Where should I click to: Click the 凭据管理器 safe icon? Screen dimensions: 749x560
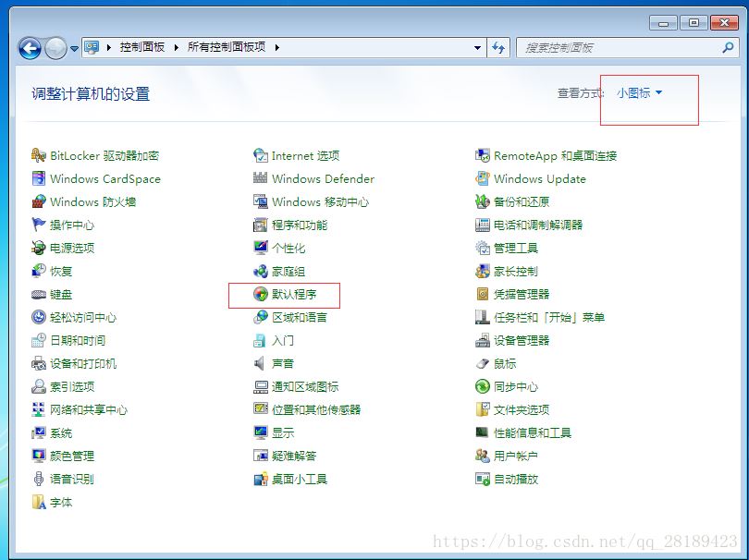[483, 294]
